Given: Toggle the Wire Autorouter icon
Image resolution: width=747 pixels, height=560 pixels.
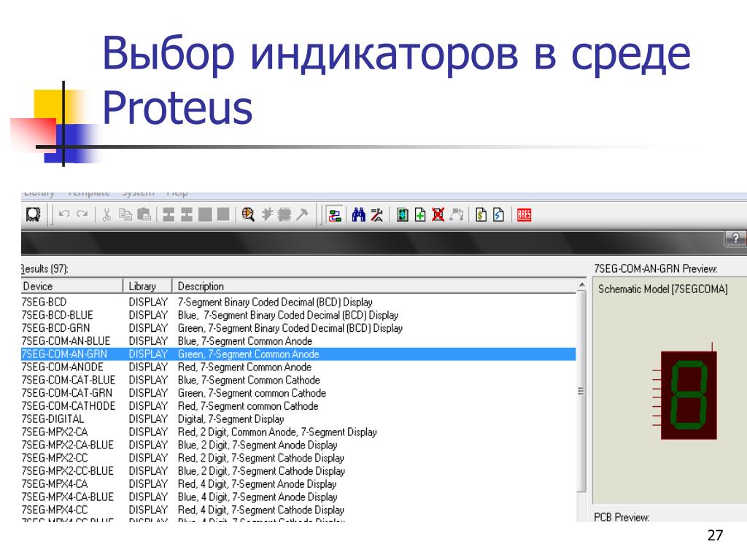Looking at the screenshot, I should (x=335, y=215).
